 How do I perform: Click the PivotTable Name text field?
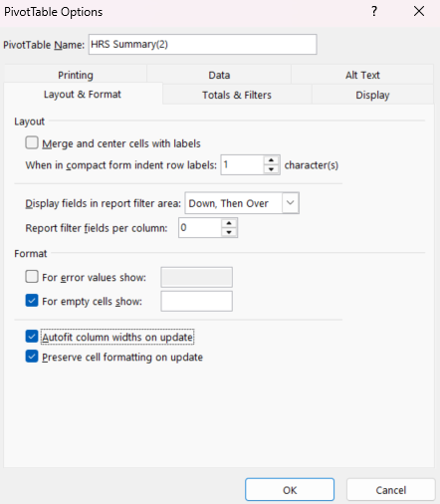tap(203, 44)
